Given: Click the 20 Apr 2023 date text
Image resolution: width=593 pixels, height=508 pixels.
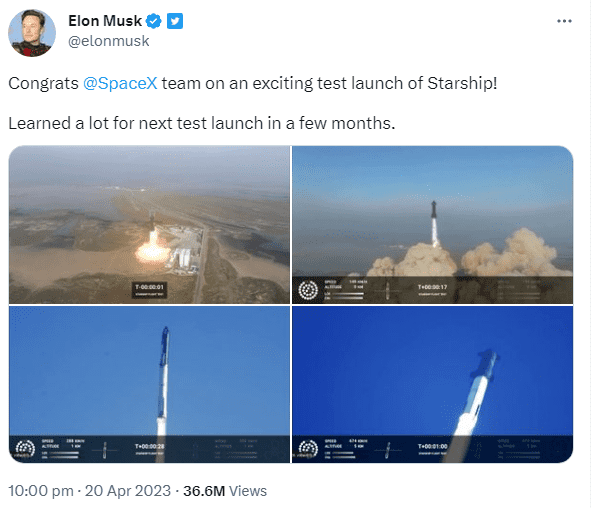Looking at the screenshot, I should coord(128,491).
